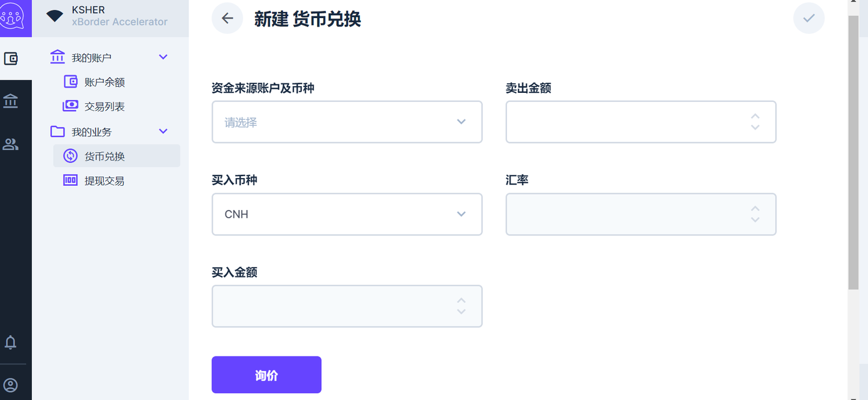Open the bank building icon in dark sidebar
This screenshot has height=400, width=868.
(16, 101)
